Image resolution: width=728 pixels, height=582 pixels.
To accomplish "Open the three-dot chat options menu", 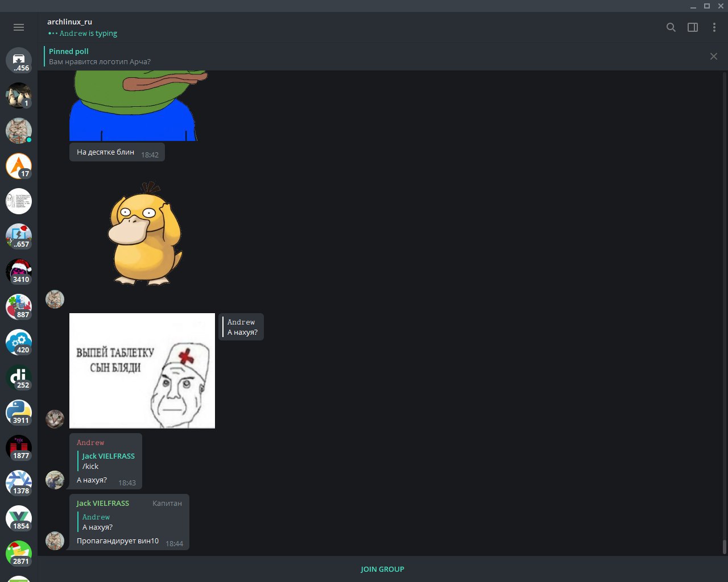I will coord(714,27).
